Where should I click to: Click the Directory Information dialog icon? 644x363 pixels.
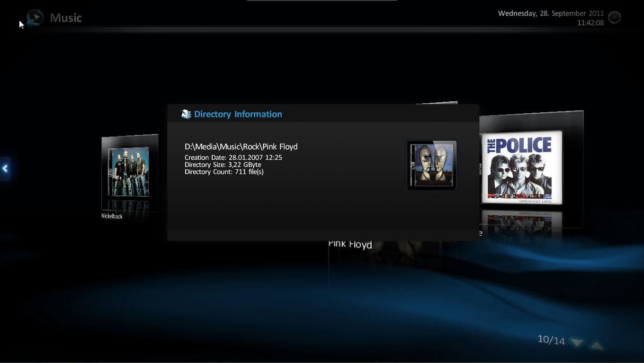[186, 114]
